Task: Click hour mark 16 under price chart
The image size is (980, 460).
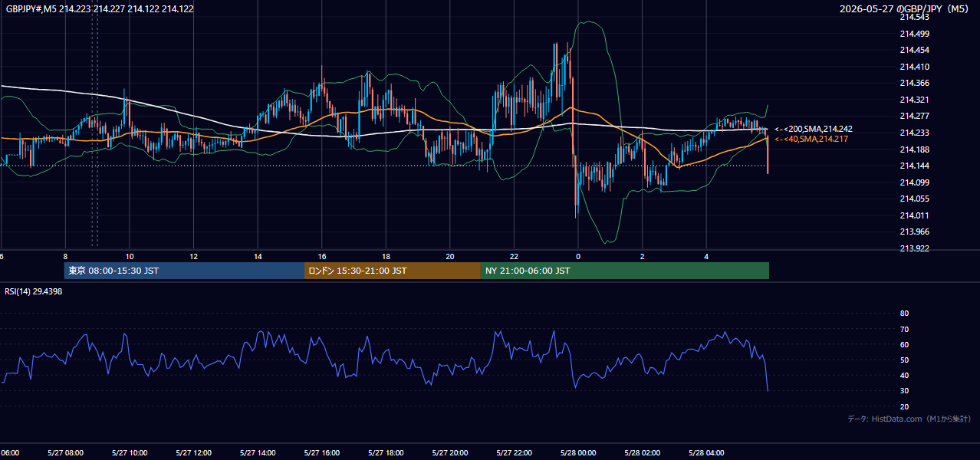Action: [x=322, y=257]
